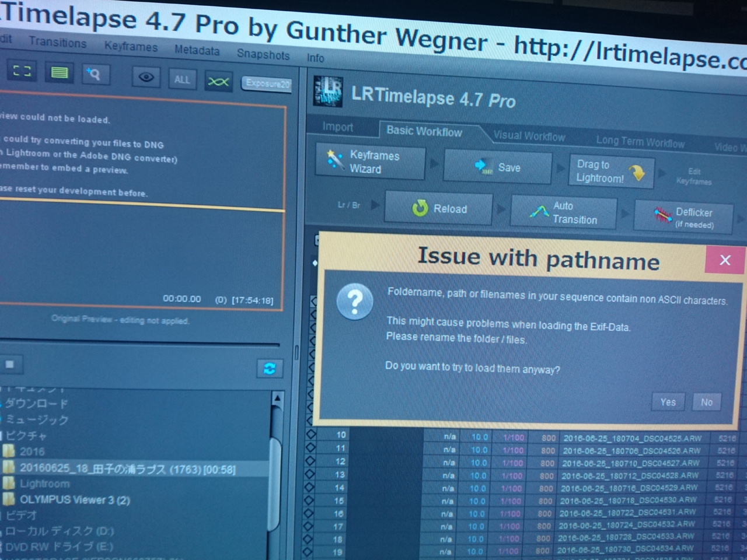Select the Lightroom folder
This screenshot has height=560, width=747.
(44, 484)
